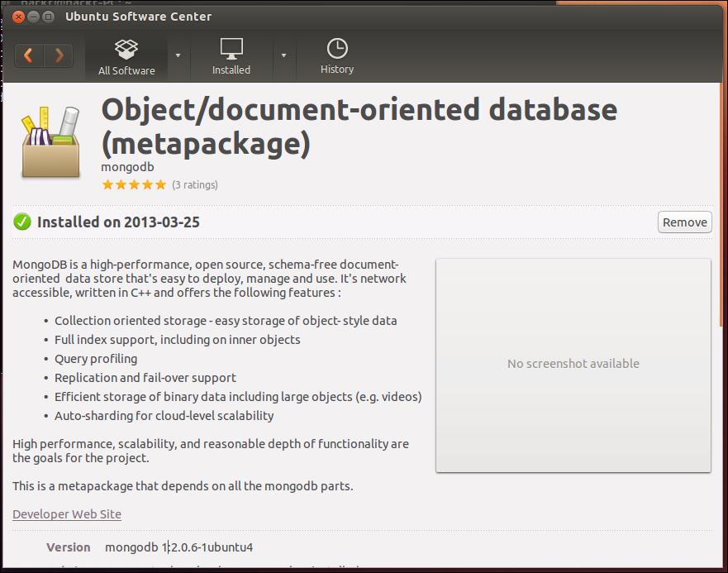Click the "No screenshot available" placeholder
The width and height of the screenshot is (728, 573).
pyautogui.click(x=573, y=365)
